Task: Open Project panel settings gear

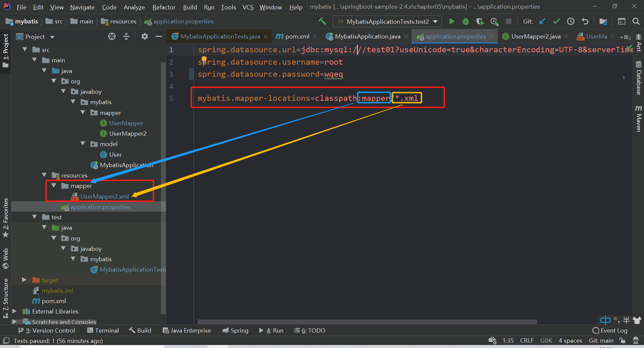Action: point(145,37)
